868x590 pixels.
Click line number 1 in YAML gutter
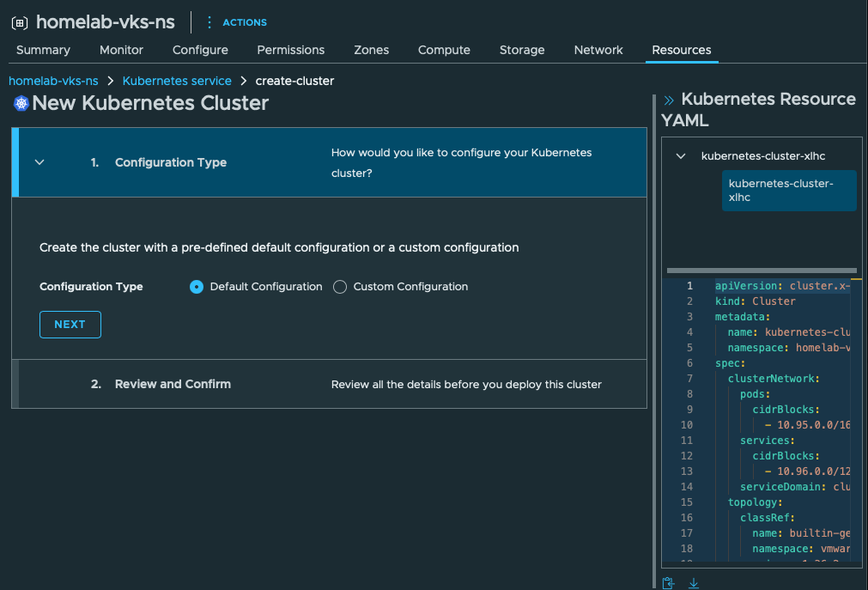point(689,286)
